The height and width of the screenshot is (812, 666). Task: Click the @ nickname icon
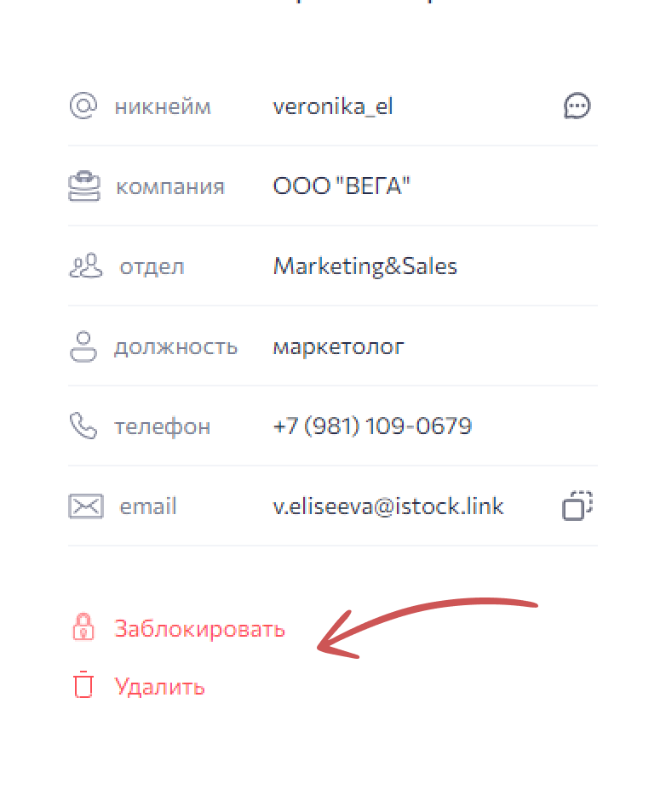click(x=83, y=106)
